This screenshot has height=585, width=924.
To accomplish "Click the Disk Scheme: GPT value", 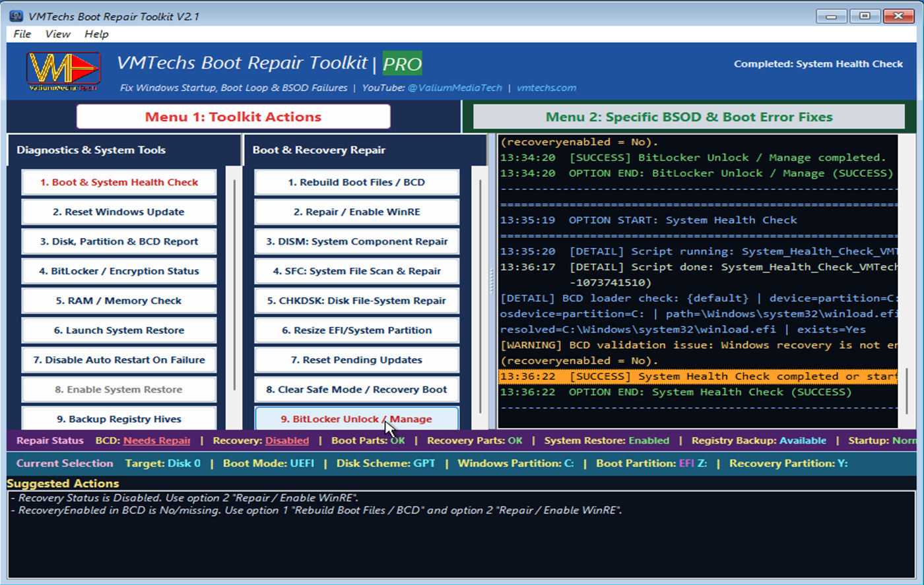I will pos(386,463).
